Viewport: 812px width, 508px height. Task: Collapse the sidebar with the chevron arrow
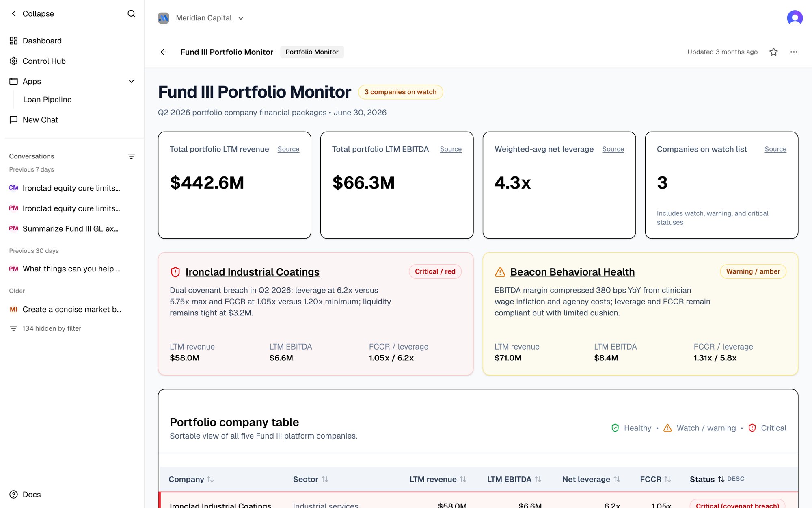click(14, 14)
